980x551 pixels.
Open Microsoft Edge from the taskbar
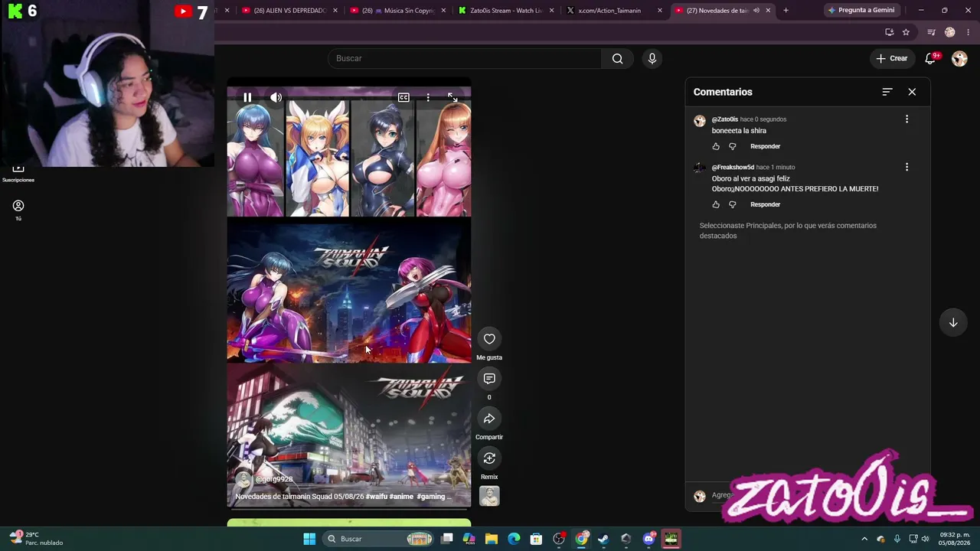point(514,539)
